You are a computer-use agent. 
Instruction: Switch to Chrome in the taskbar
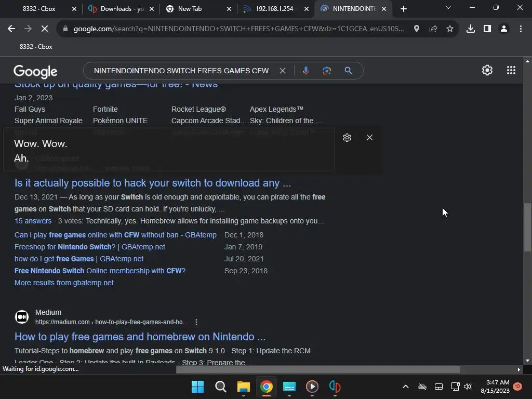[x=267, y=387]
